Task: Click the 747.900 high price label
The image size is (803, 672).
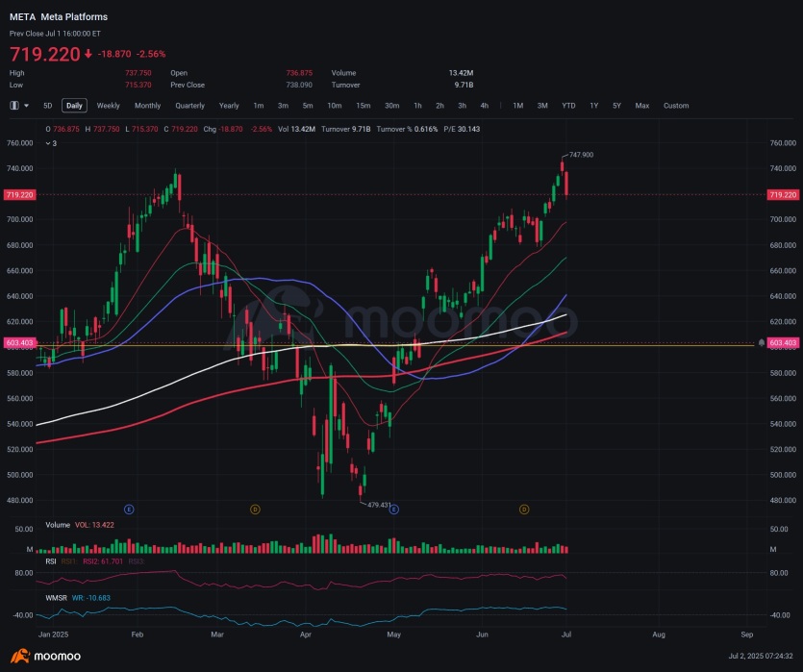Action: click(x=581, y=155)
